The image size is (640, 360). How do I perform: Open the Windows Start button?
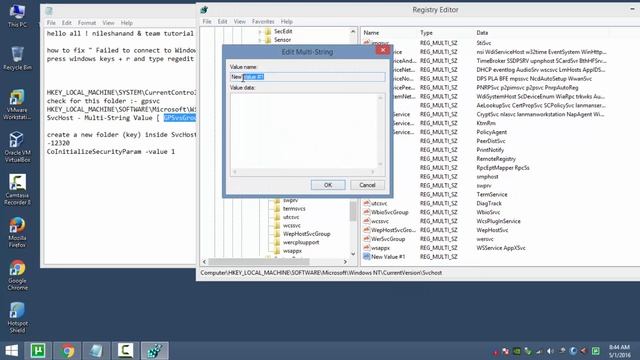11,351
